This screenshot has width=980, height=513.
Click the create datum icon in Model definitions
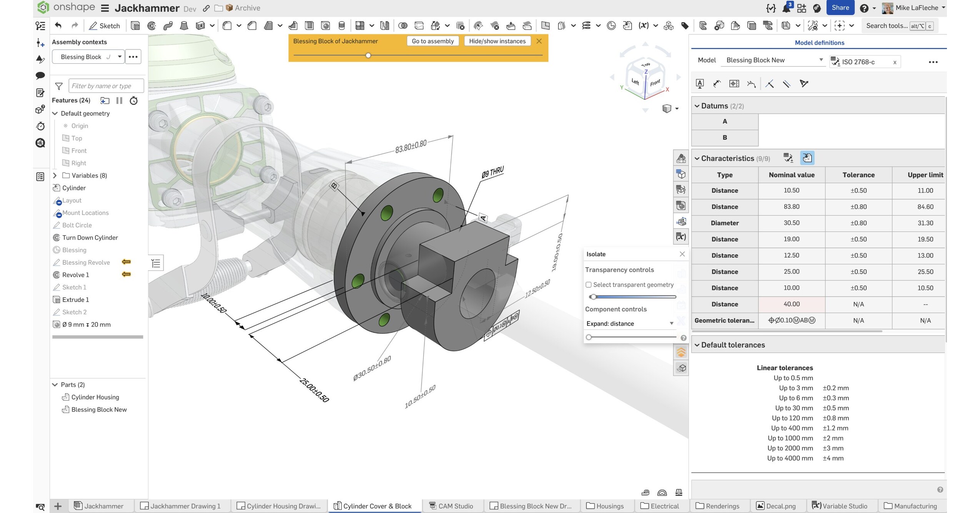click(700, 84)
